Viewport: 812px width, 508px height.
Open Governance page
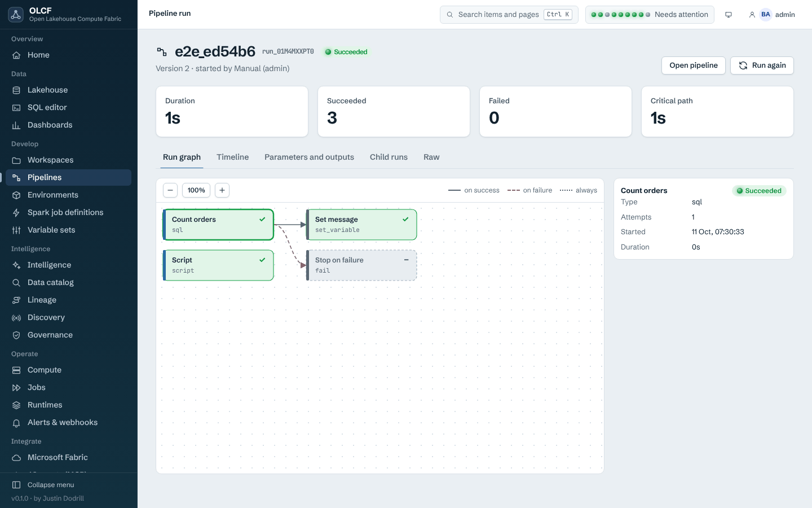[x=68, y=335]
